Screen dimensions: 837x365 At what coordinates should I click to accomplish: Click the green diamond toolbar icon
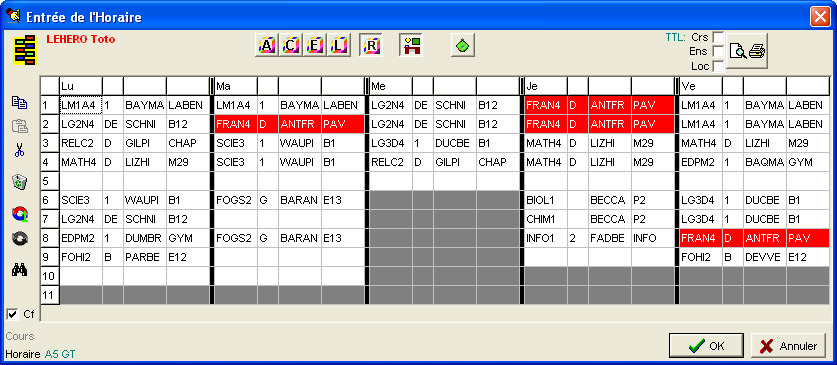coord(463,46)
